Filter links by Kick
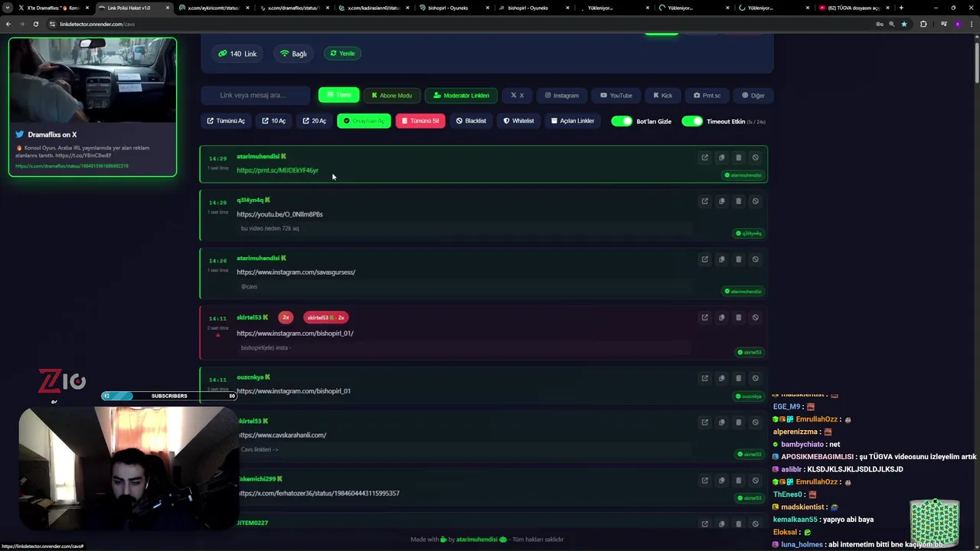This screenshot has width=980, height=551. pyautogui.click(x=662, y=96)
